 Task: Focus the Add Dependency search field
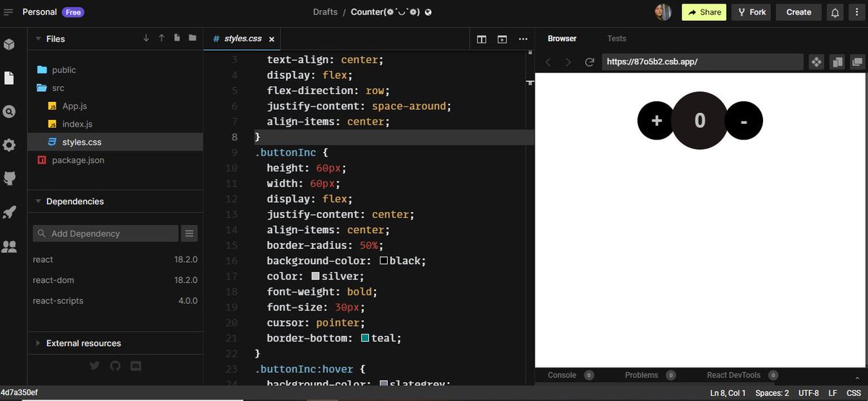pyautogui.click(x=106, y=233)
